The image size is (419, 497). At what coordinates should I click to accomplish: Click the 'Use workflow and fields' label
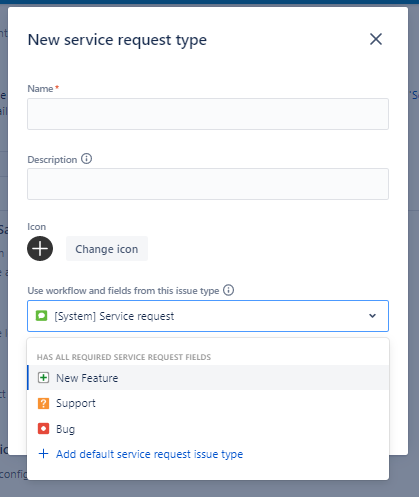[123, 291]
